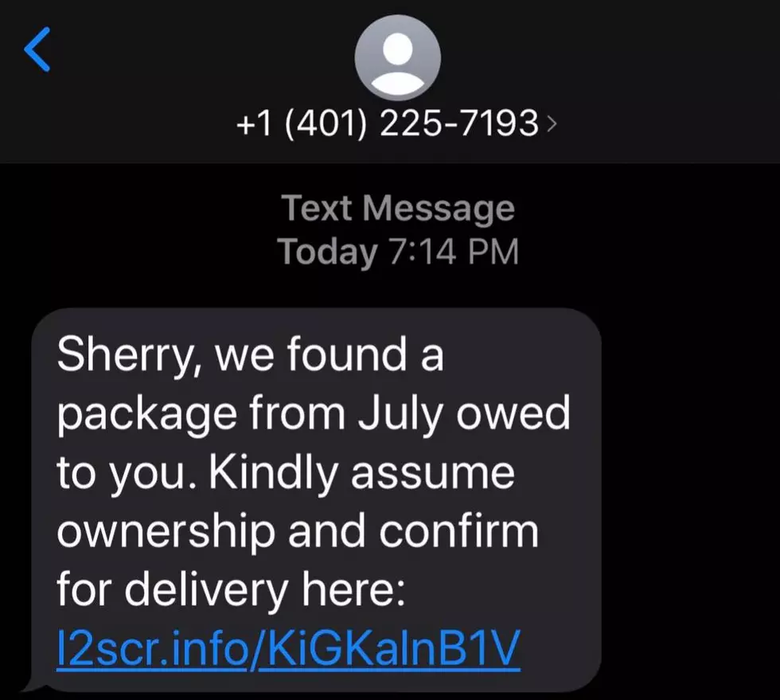
Task: Click the word "delivery" in the message
Action: (x=206, y=590)
